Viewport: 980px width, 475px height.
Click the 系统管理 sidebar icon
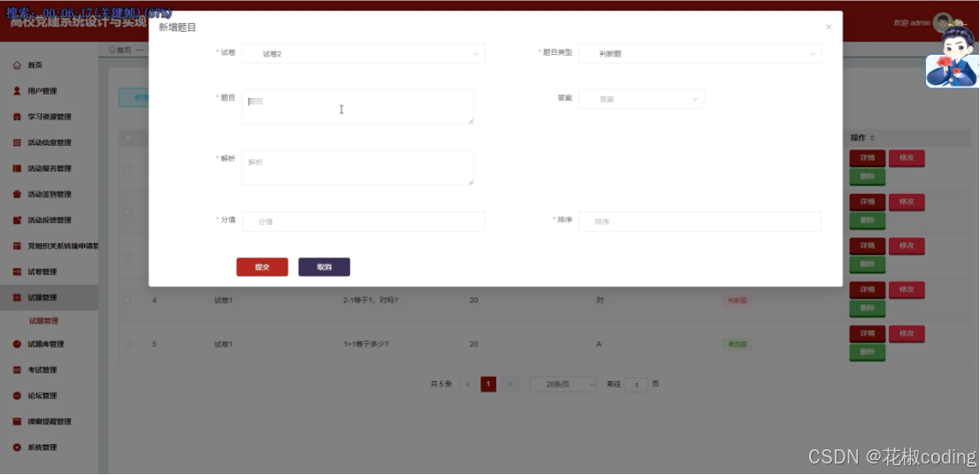(x=17, y=448)
